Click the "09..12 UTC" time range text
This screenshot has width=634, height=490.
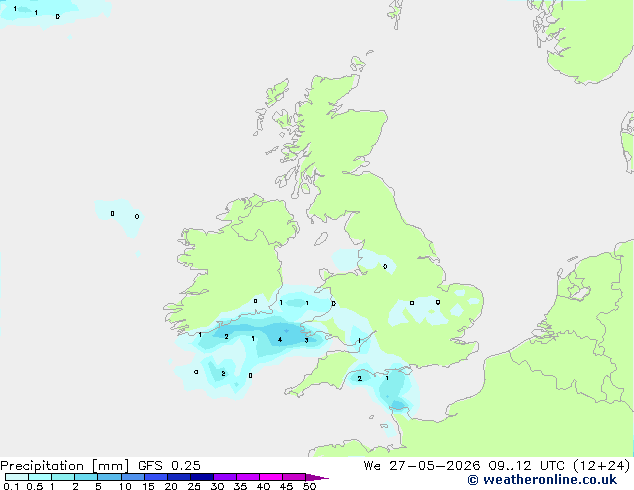[x=526, y=466]
